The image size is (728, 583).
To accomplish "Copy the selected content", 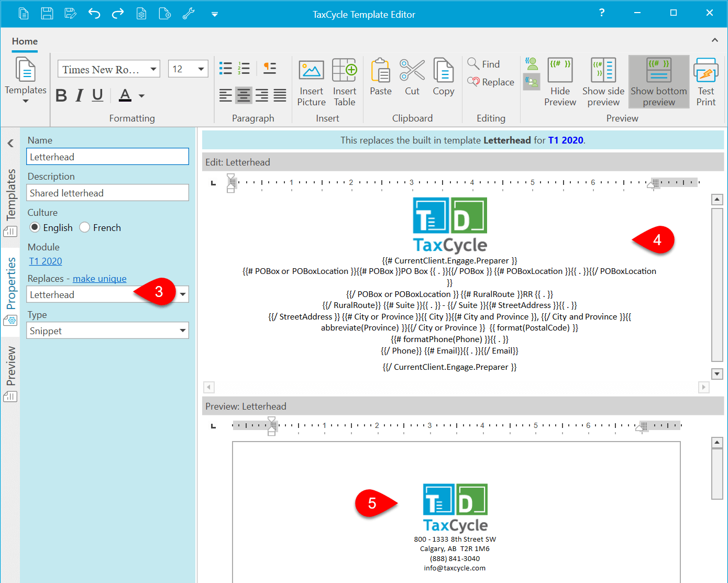I will (444, 77).
